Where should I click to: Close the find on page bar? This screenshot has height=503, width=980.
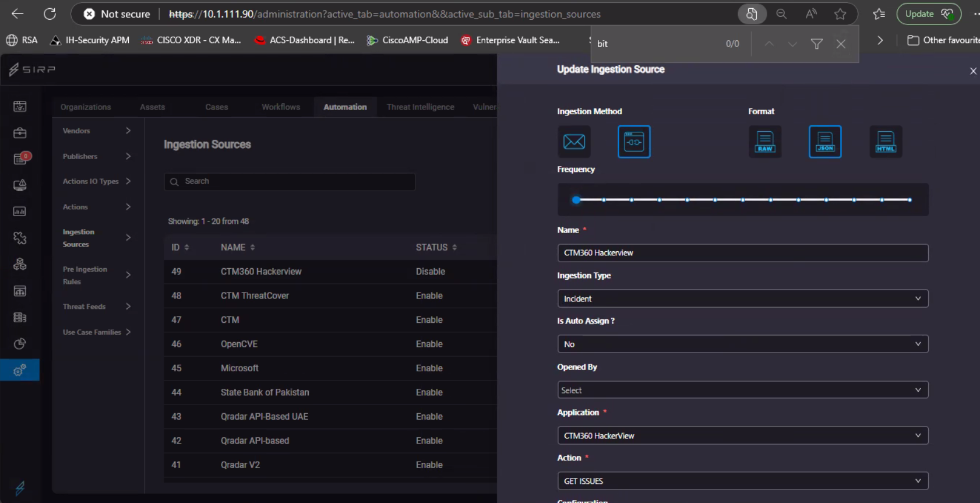[x=841, y=44]
